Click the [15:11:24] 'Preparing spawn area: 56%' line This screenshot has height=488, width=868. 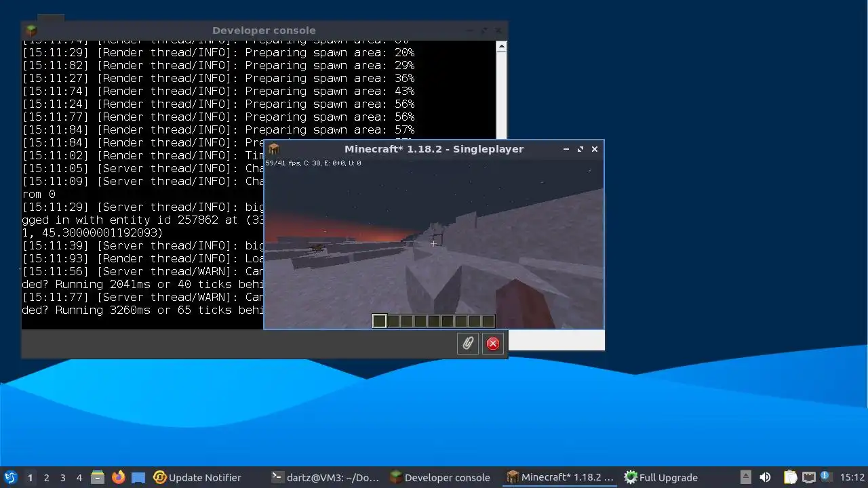(x=218, y=104)
